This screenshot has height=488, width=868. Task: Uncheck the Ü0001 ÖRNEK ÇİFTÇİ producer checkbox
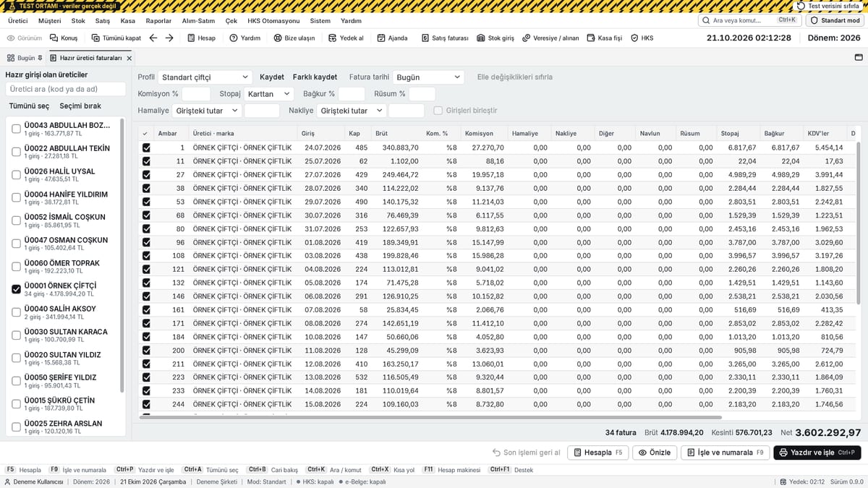tap(16, 289)
